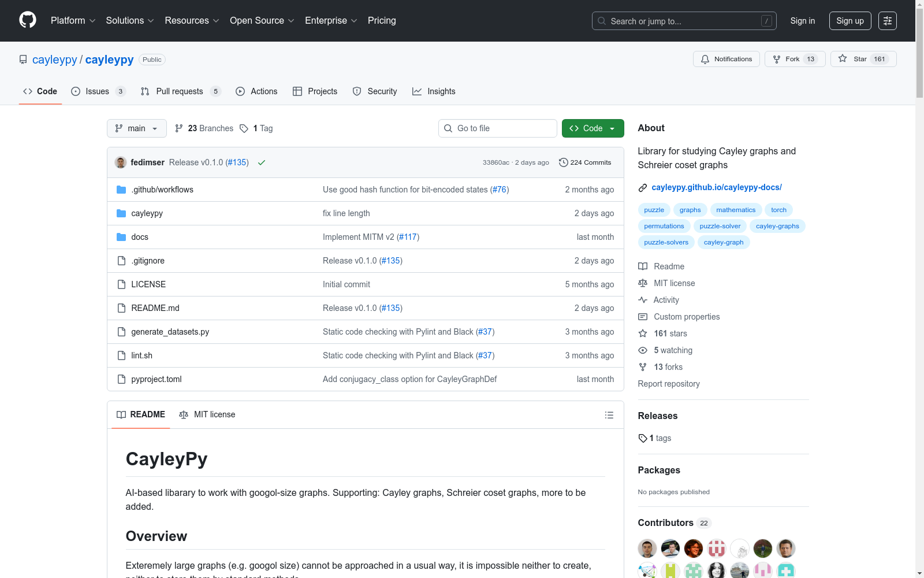Select the torch topic tag
Viewport: 924px width, 578px height.
[779, 210]
